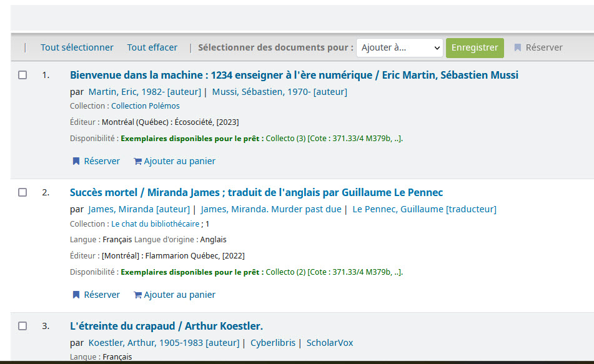Click bookmark icon for Succès mortel
594x364 pixels.
click(76, 295)
